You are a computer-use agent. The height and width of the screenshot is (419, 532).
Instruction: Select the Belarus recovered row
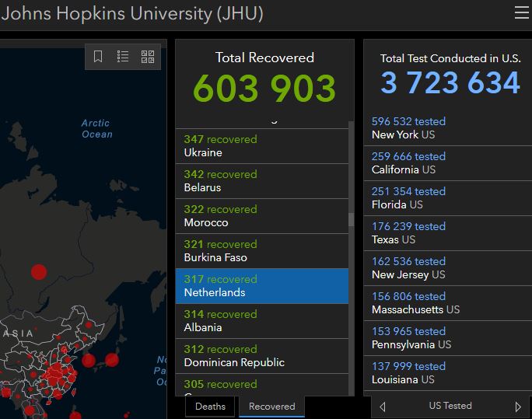tap(262, 181)
